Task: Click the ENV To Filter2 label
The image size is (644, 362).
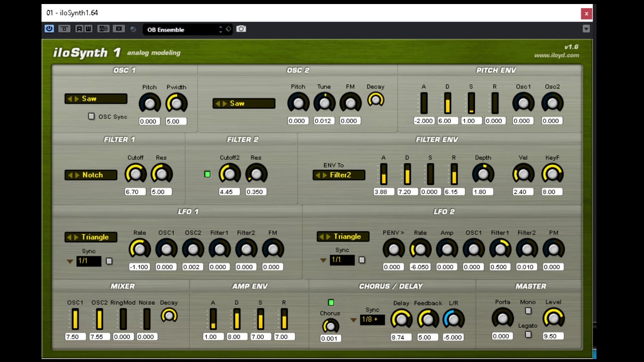Action: click(x=341, y=175)
